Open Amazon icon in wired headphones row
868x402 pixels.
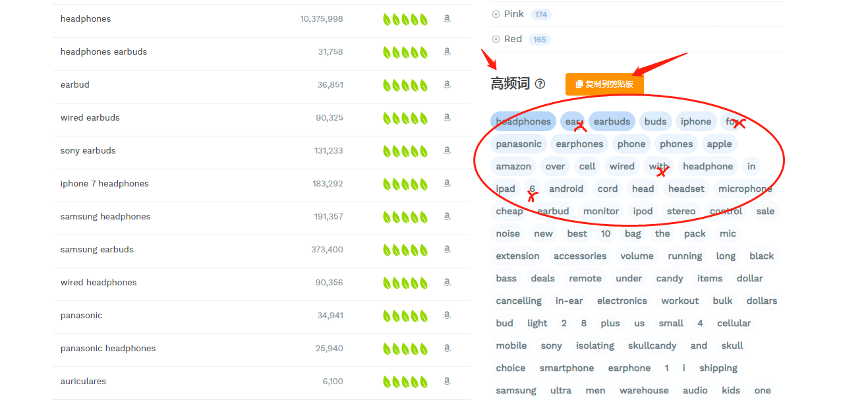447,283
